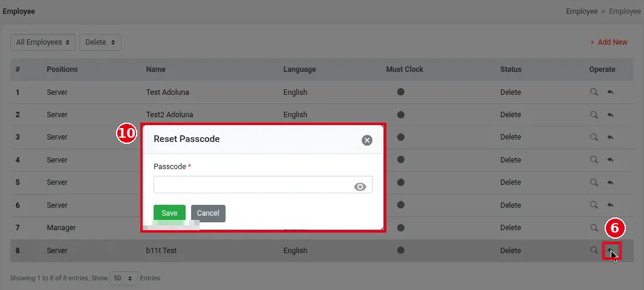Click reset arrow in Test2 Adoluna row
This screenshot has height=290, width=644.
[610, 114]
